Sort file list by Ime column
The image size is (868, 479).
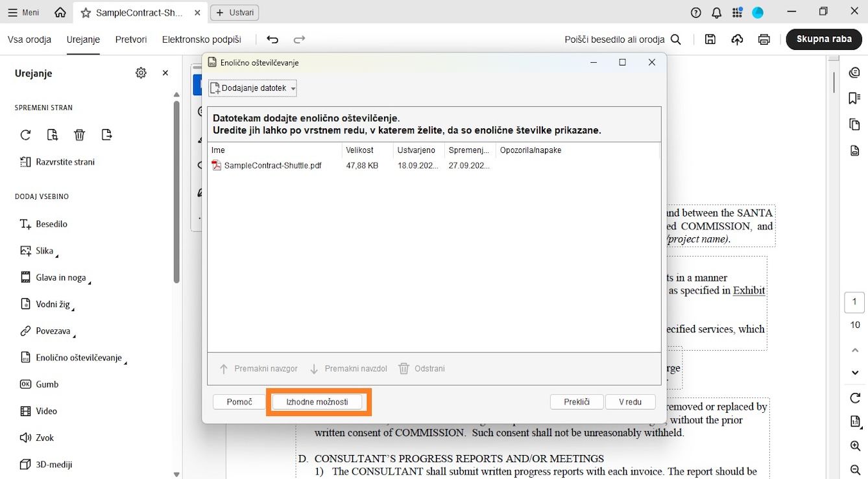(275, 150)
